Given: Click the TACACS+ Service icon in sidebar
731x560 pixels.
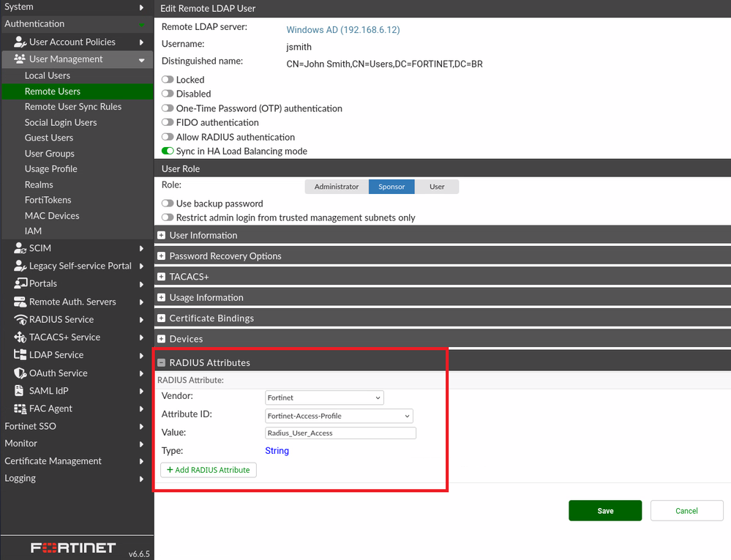Looking at the screenshot, I should coord(20,337).
